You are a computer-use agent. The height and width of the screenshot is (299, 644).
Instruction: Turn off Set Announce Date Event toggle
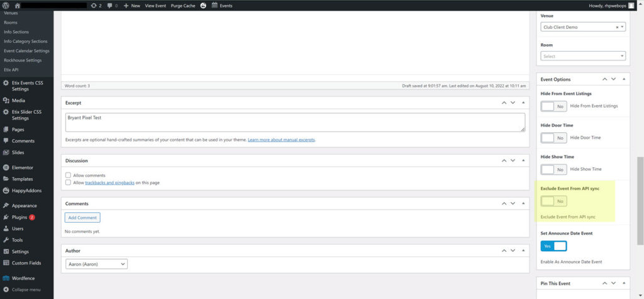(x=553, y=246)
